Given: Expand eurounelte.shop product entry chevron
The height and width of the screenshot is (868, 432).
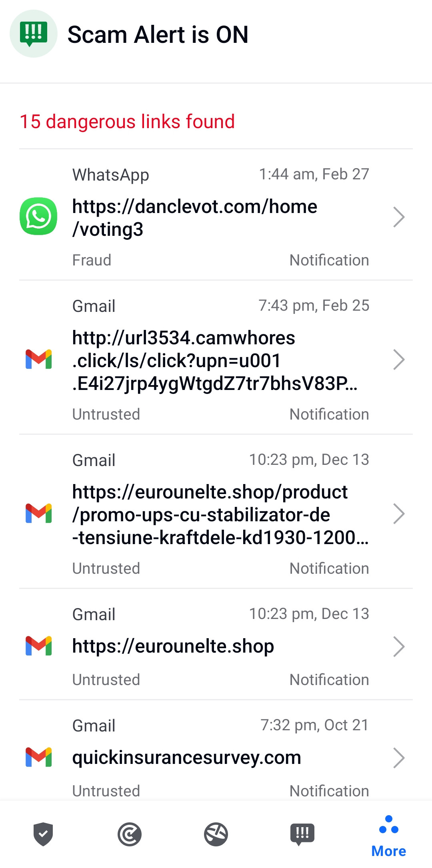Looking at the screenshot, I should 399,514.
